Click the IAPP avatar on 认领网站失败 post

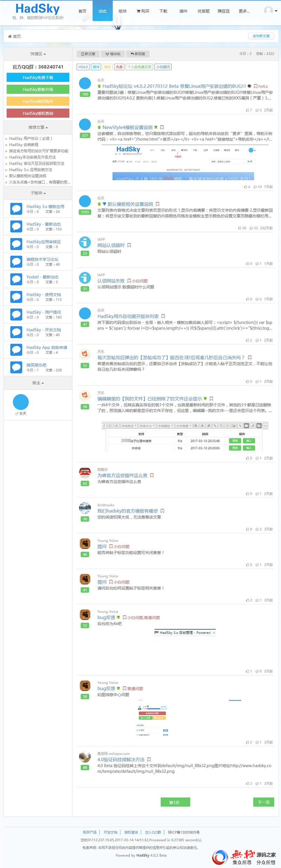85,278
